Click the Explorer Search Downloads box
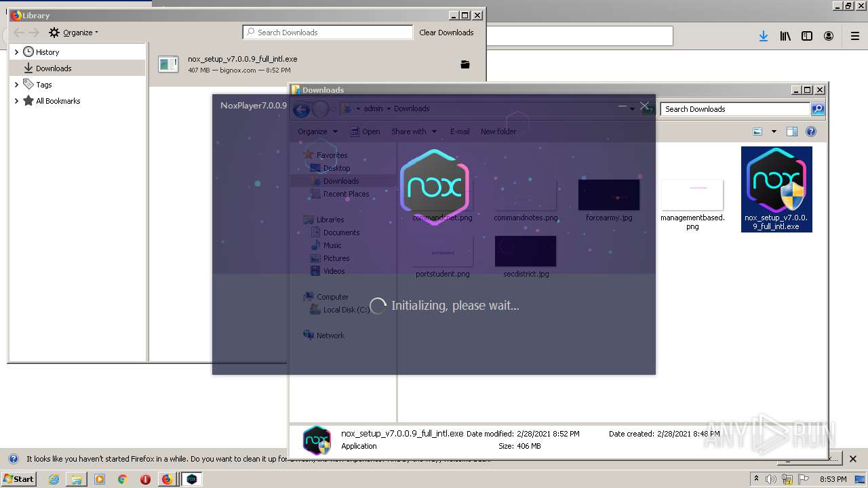The width and height of the screenshot is (868, 488). [736, 109]
